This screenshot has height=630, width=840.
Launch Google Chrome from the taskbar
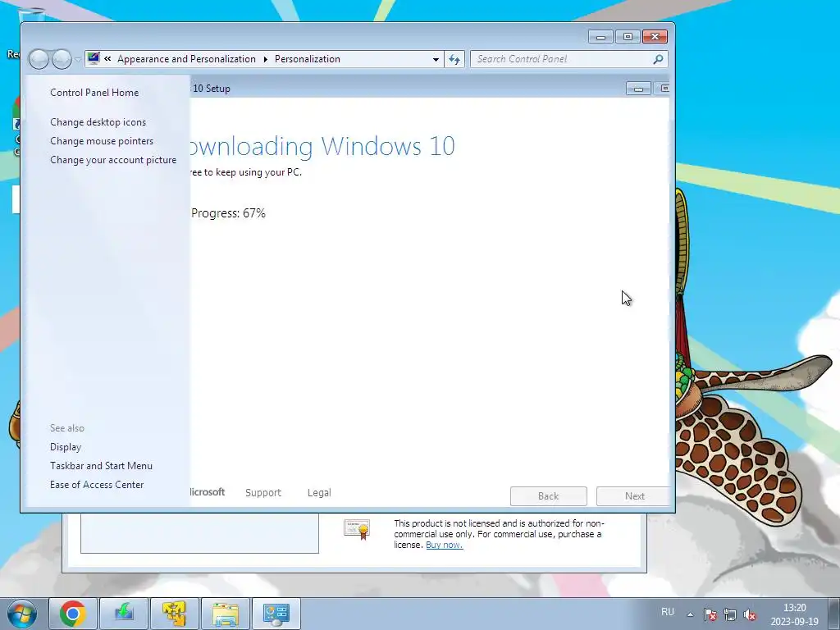(x=73, y=614)
